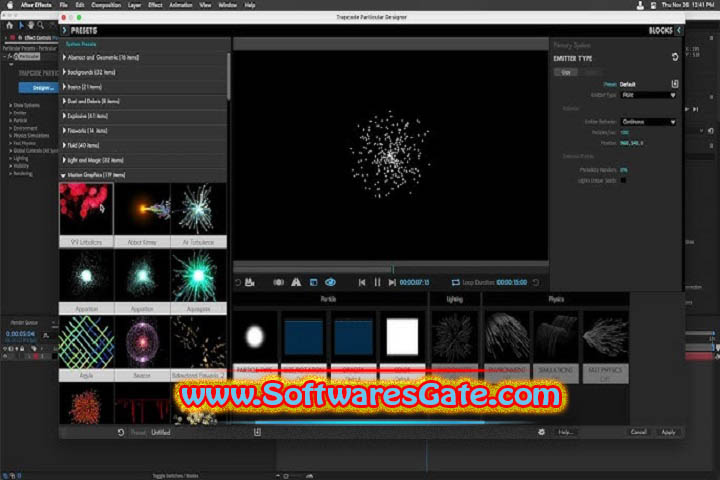Open the Color block with white square

402,337
